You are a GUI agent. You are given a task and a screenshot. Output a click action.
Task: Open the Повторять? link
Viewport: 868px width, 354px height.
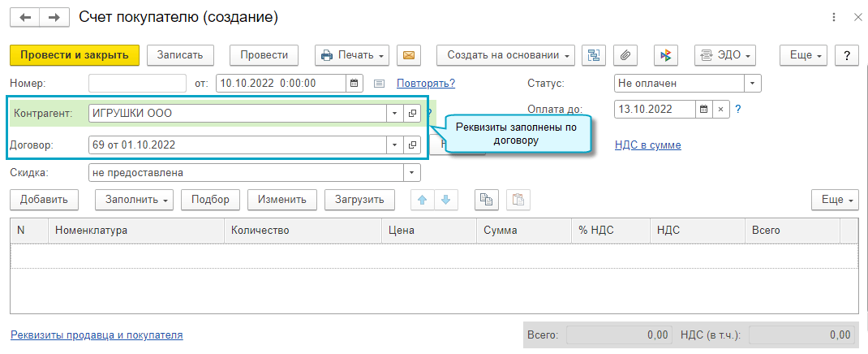pyautogui.click(x=426, y=83)
